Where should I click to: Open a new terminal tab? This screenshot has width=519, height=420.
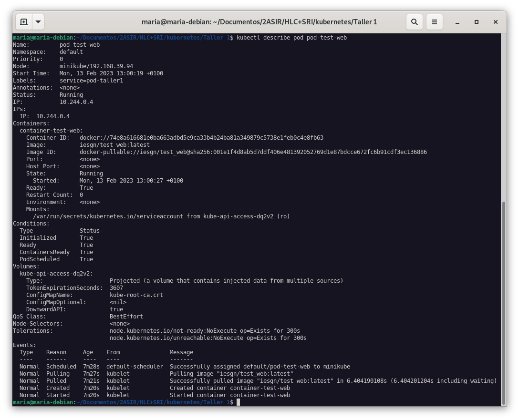click(x=24, y=22)
